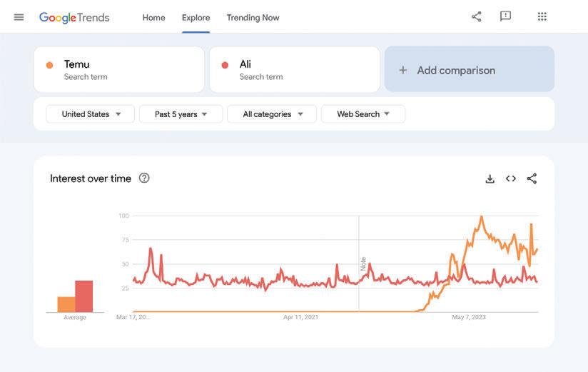Open the Past 5 years dropdown
Image resolution: width=588 pixels, height=372 pixels.
[181, 114]
